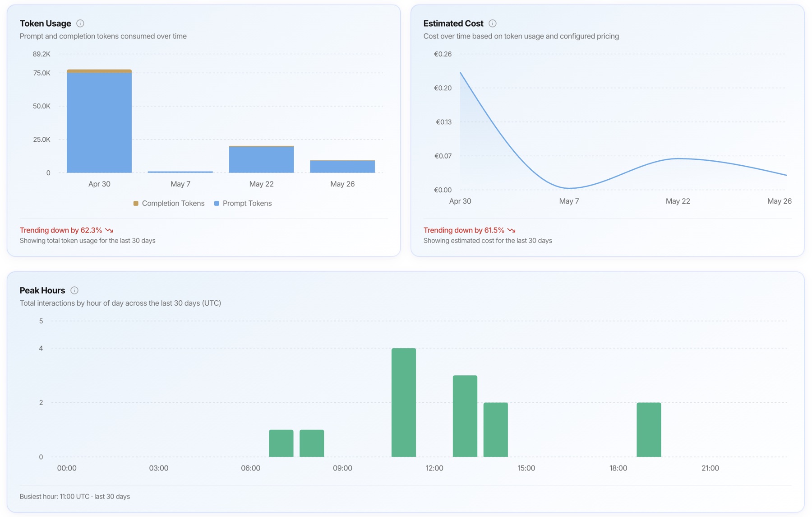Viewport: 812px width, 517px height.
Task: Select the May 22 token usage bar
Action: pyautogui.click(x=261, y=159)
